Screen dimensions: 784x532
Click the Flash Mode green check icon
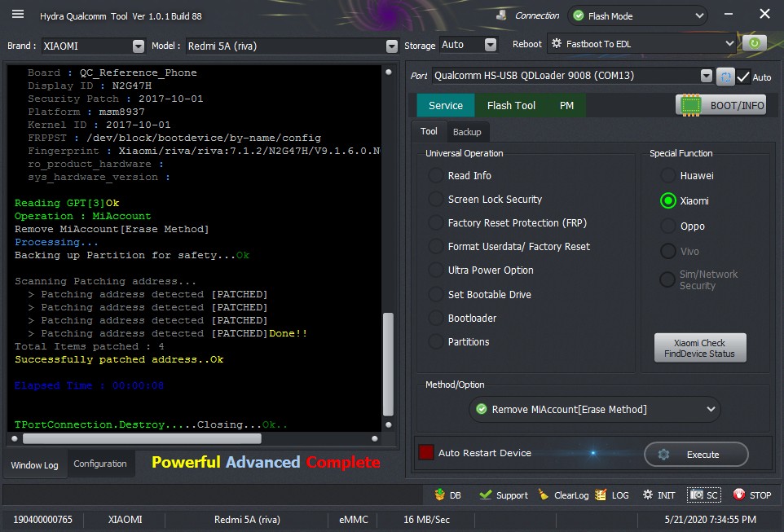tap(579, 15)
